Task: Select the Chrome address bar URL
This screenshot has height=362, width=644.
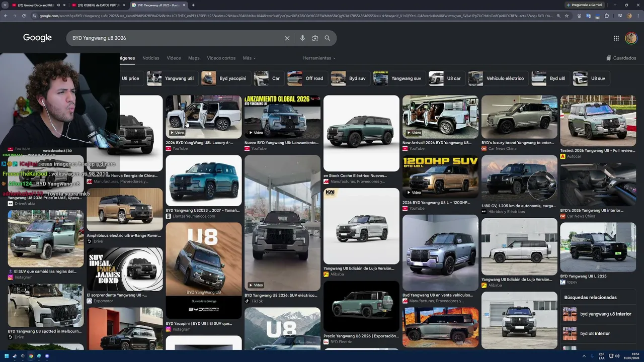Action: (x=295, y=16)
